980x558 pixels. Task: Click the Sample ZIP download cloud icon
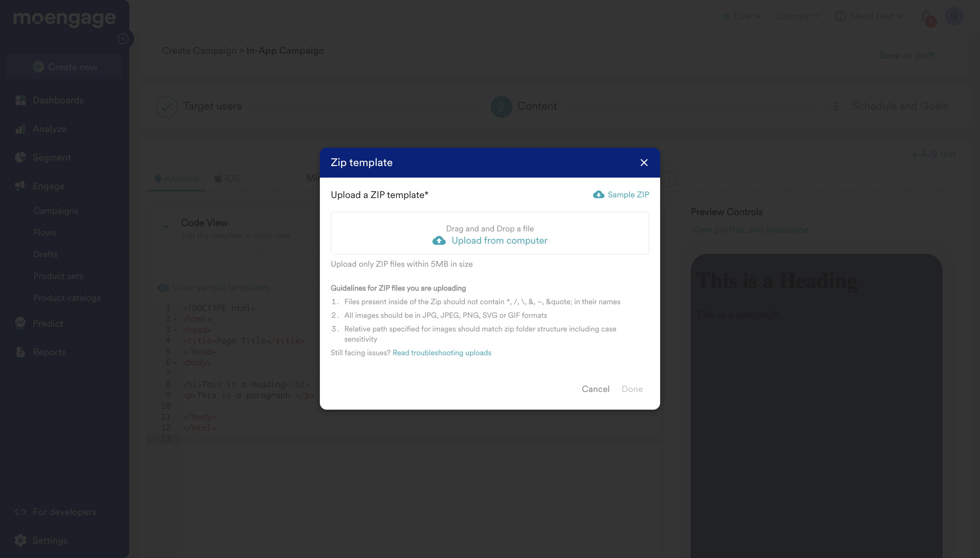[598, 195]
